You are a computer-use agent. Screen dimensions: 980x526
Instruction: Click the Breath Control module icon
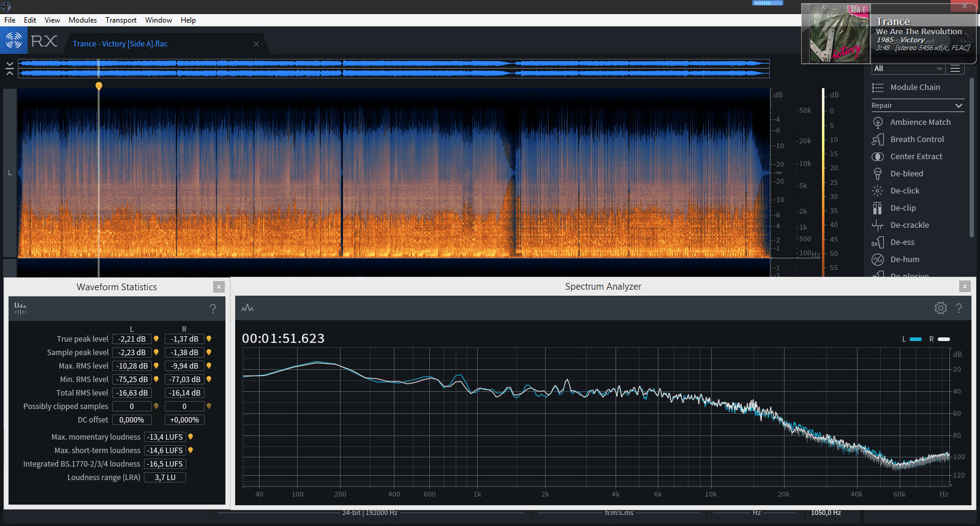(x=878, y=140)
